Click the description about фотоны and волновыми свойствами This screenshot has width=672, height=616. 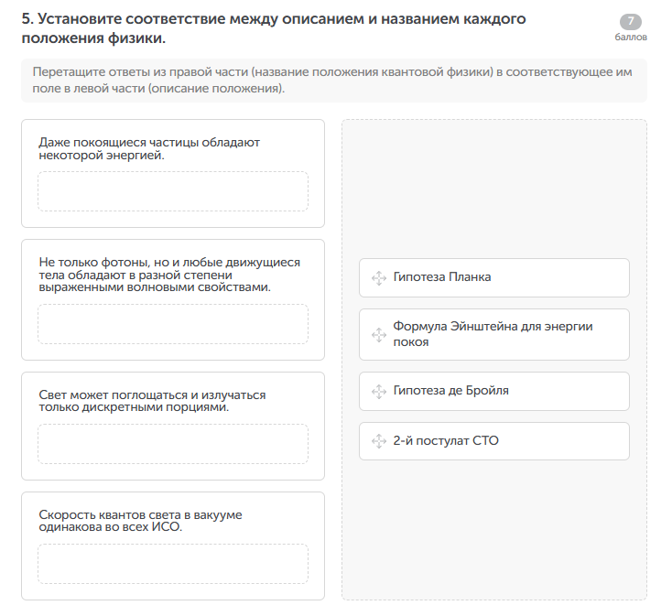[169, 275]
